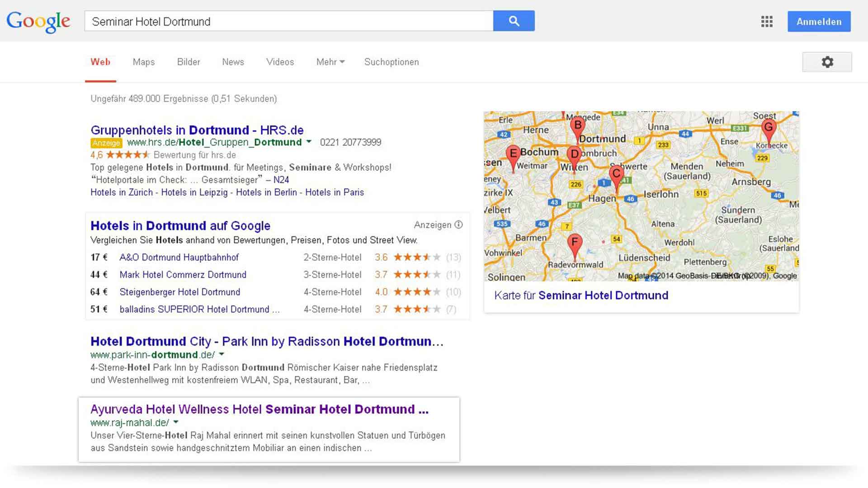The image size is (868, 488).
Task: Select map marker F near Radevormwald
Action: click(x=574, y=243)
